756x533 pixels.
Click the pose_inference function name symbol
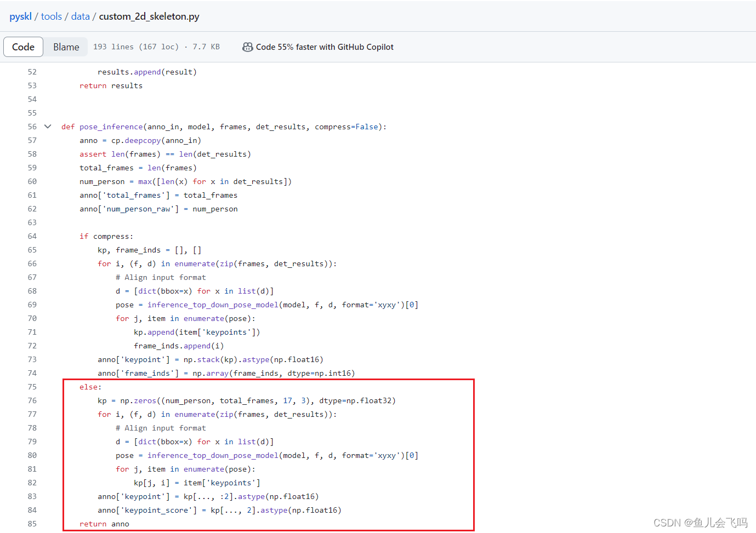point(111,126)
